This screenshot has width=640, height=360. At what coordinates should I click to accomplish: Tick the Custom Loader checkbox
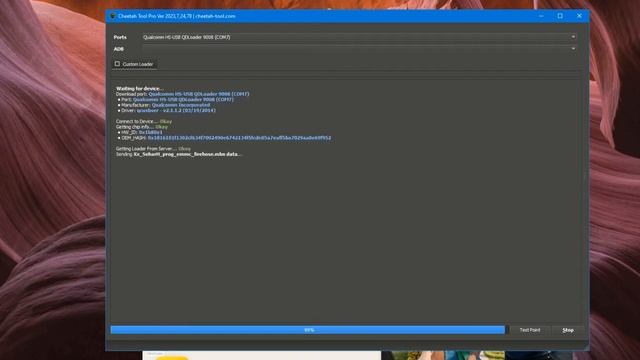tap(117, 64)
